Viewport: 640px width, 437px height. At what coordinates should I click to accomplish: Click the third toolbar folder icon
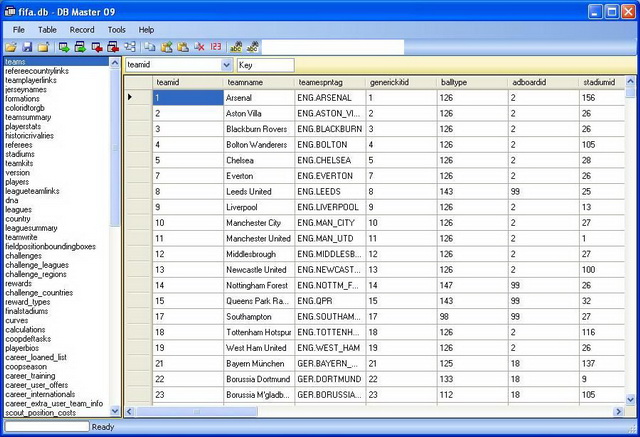tap(43, 47)
